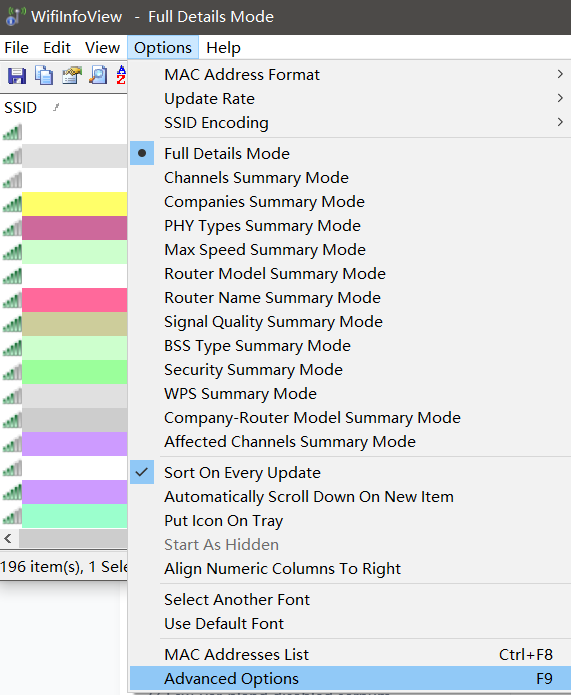Screen dimensions: 571x695
Task: Expand the Update Rate submenu
Action: (350, 98)
